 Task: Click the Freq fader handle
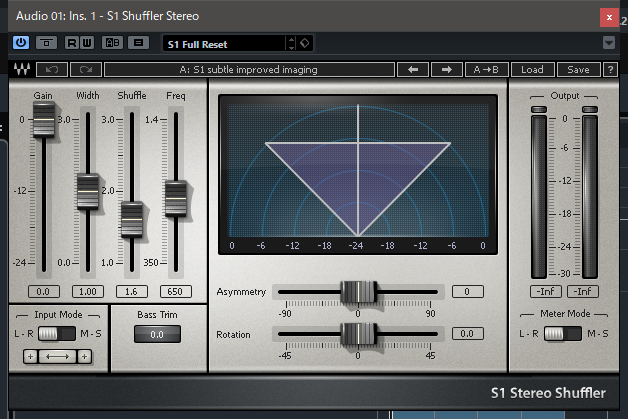point(176,198)
